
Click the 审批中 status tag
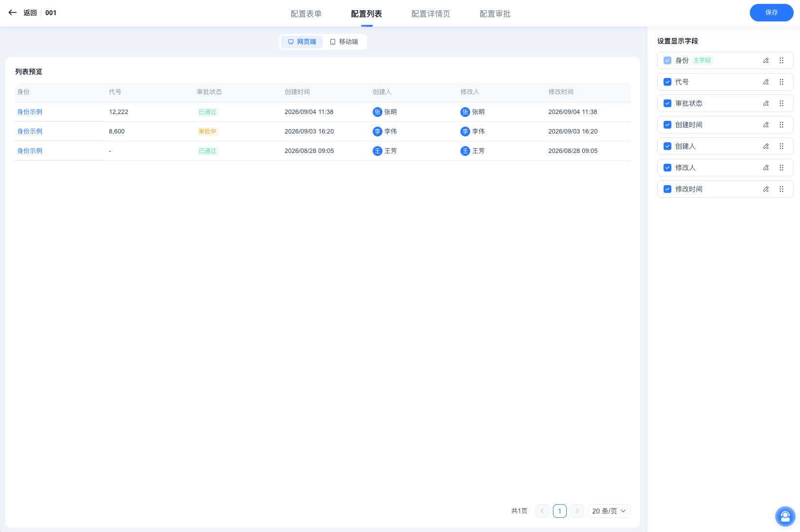point(208,132)
